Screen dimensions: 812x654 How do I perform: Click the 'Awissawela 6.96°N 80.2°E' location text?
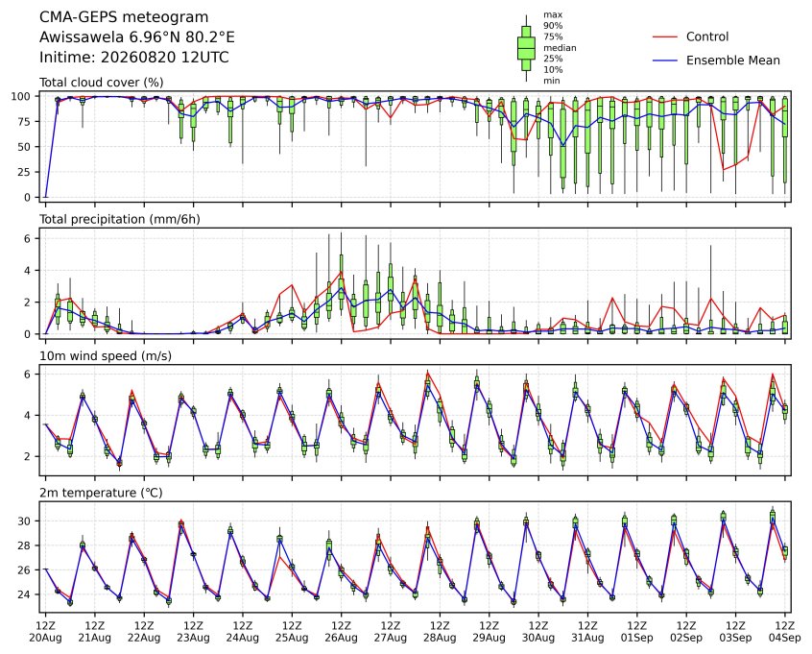click(x=136, y=37)
